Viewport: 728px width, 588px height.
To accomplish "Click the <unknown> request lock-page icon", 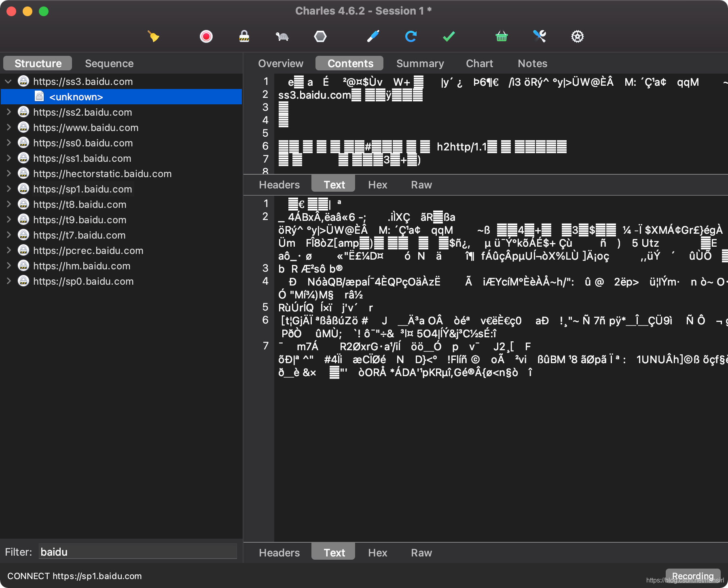I will click(x=39, y=96).
